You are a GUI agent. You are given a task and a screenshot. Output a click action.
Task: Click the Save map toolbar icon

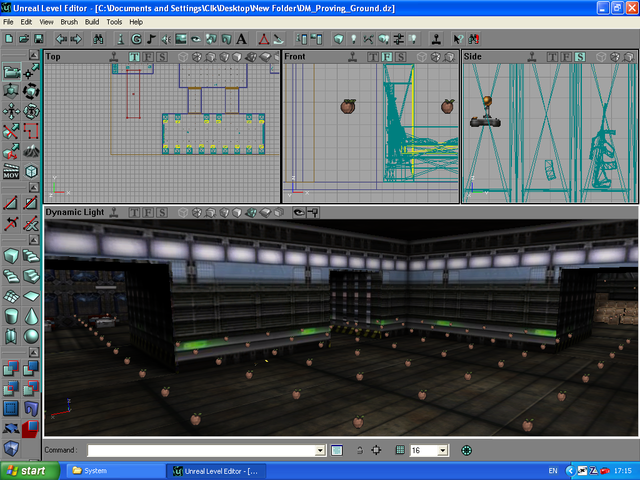38,39
